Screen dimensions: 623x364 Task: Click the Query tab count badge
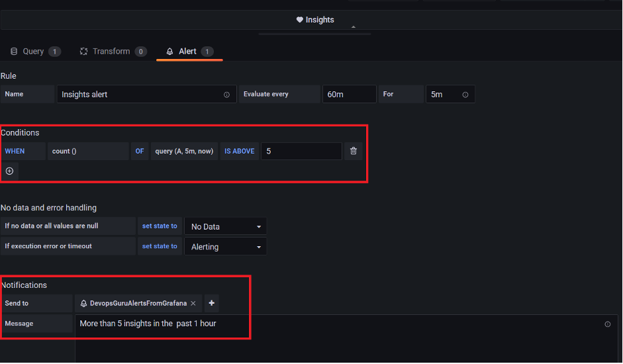click(55, 51)
